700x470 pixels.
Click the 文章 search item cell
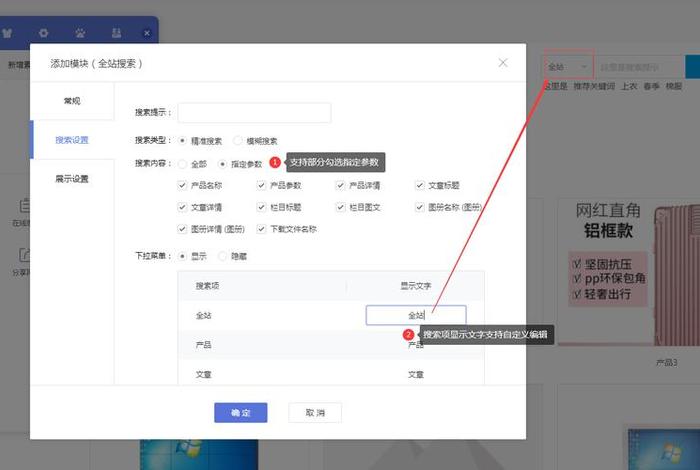pos(204,374)
